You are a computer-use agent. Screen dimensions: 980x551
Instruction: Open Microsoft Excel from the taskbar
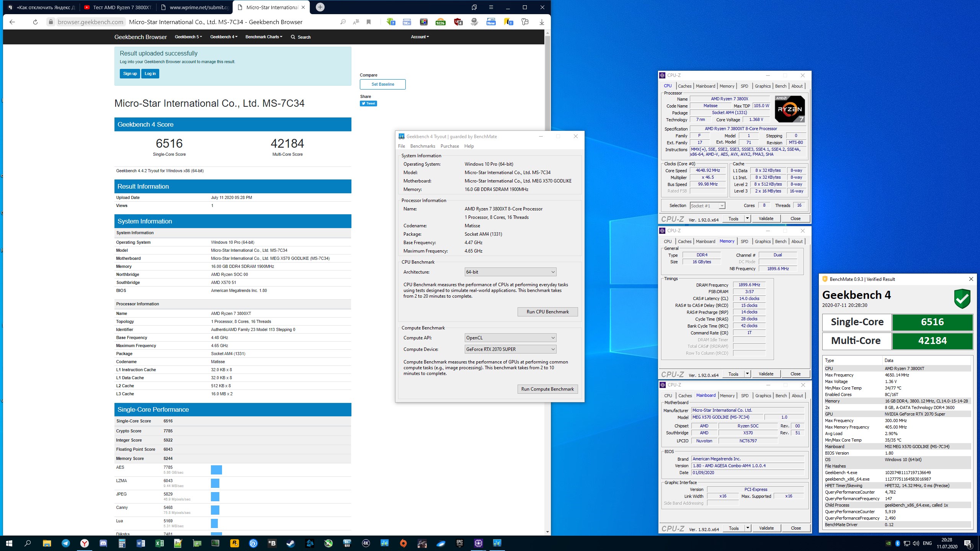160,543
